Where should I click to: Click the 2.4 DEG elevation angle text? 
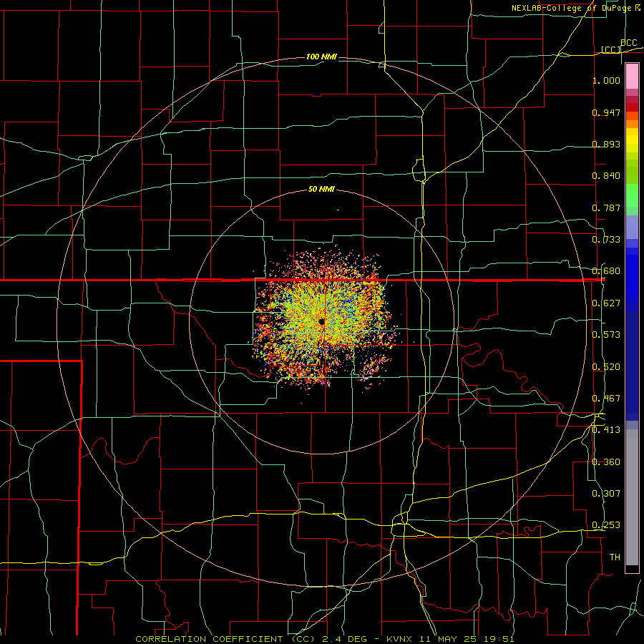point(346,639)
